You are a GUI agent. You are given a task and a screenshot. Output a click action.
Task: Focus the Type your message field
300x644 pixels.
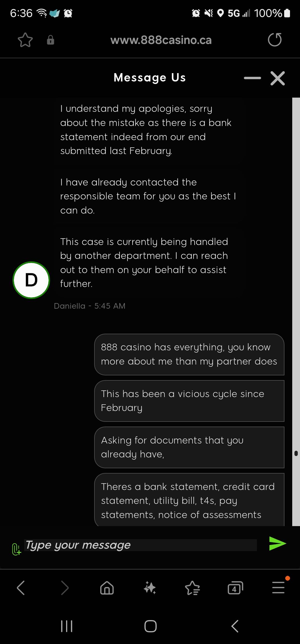tap(140, 545)
